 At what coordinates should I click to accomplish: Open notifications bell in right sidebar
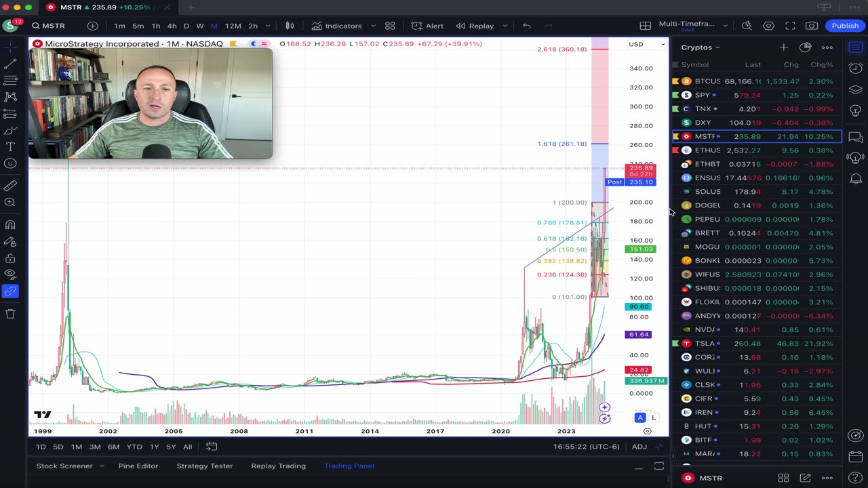pos(856,178)
